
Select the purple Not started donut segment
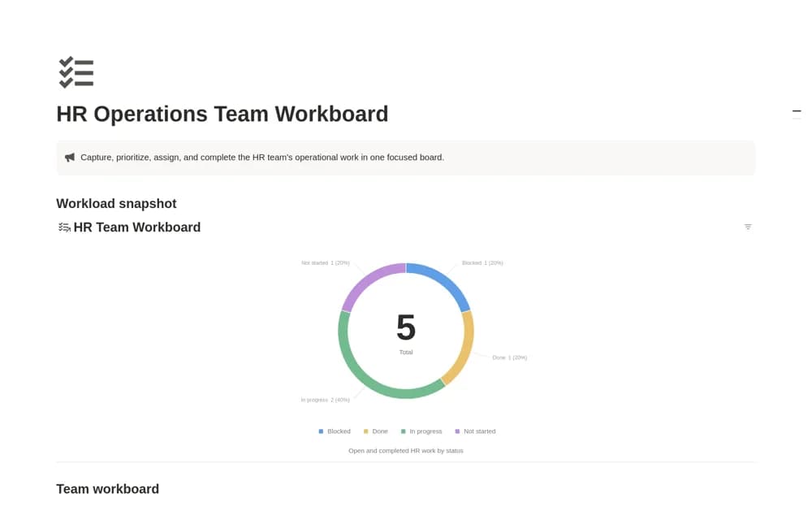(x=368, y=281)
